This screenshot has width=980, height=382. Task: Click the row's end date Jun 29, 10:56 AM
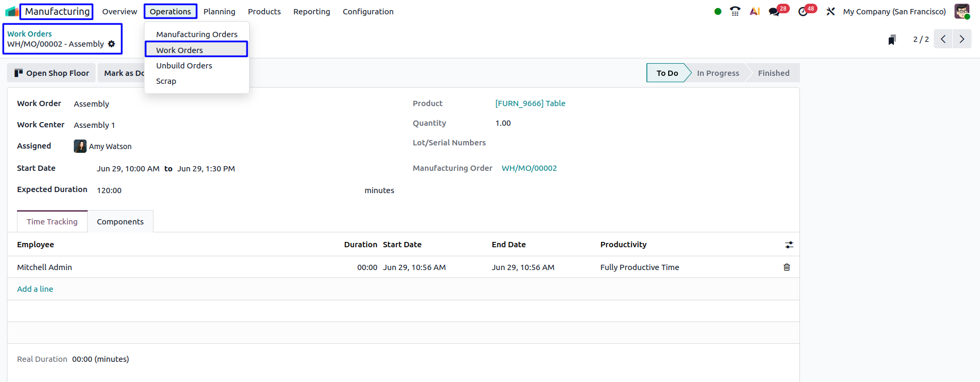(523, 267)
